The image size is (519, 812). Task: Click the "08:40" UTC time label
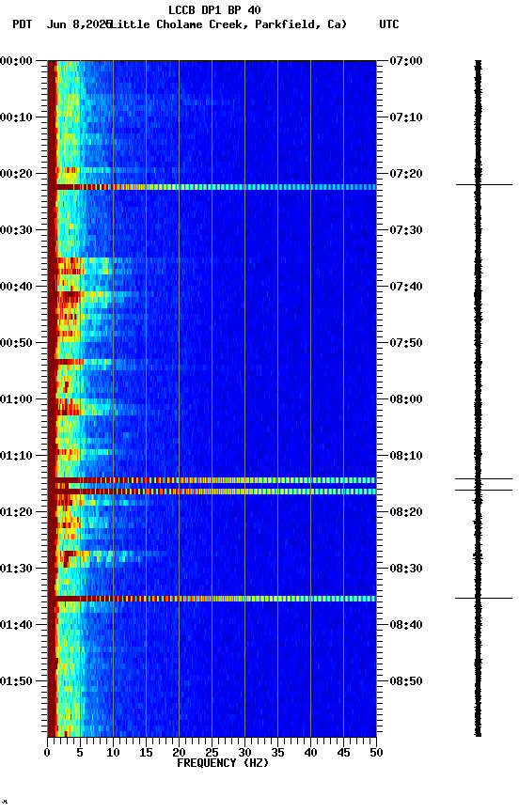point(406,625)
